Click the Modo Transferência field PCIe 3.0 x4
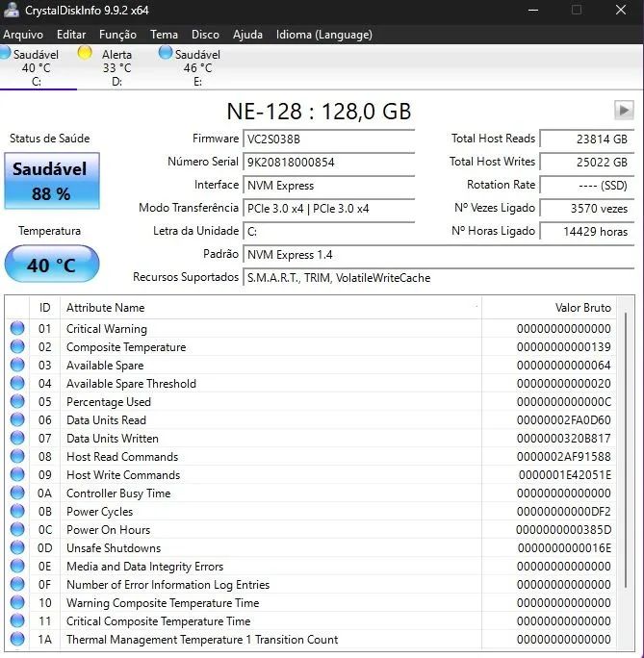The height and width of the screenshot is (658, 644). click(328, 208)
